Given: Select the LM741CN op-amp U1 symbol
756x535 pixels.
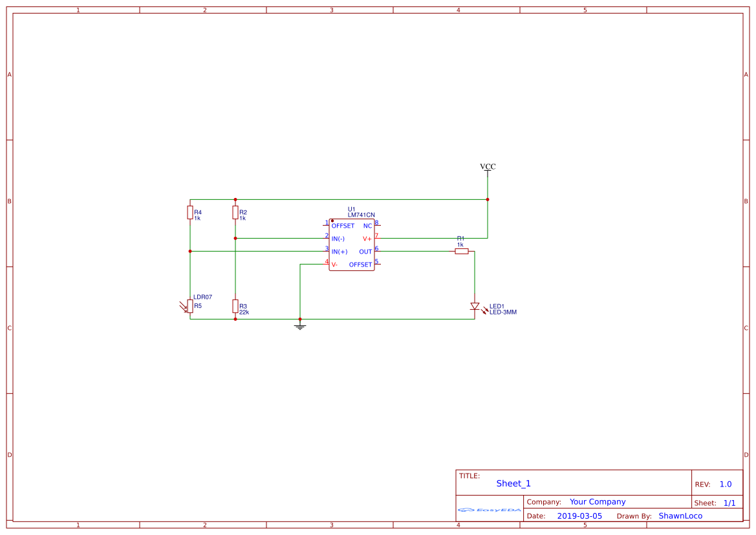Looking at the screenshot, I should (x=352, y=245).
